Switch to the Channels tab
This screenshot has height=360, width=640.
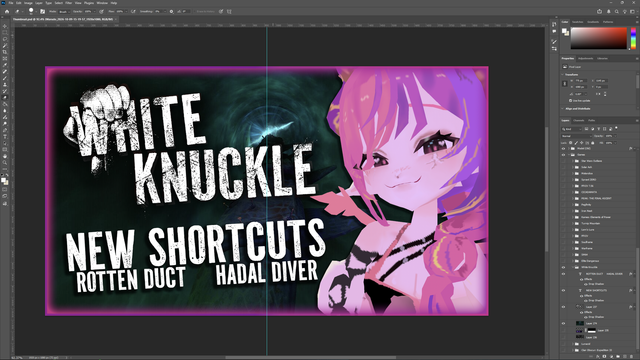(579, 120)
